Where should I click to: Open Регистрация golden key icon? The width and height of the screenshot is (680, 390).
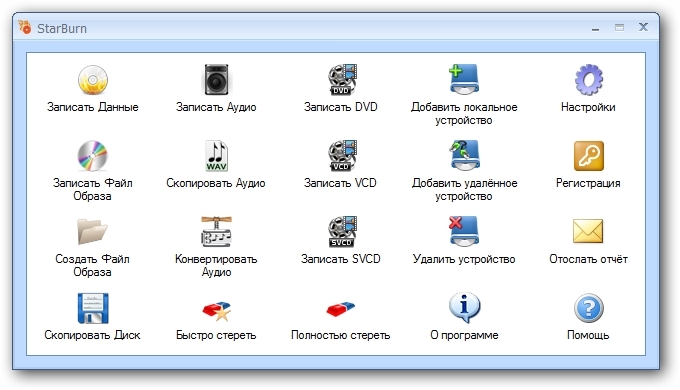click(588, 156)
